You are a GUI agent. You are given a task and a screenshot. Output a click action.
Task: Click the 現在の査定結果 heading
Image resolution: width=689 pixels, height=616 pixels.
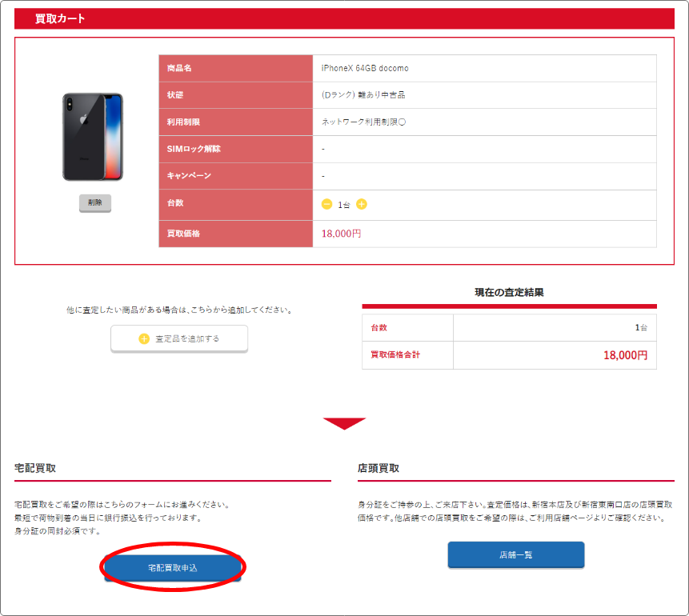[509, 293]
